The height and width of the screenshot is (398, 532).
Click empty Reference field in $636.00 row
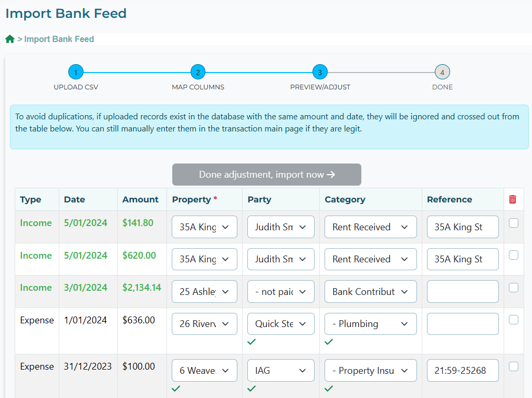(462, 324)
